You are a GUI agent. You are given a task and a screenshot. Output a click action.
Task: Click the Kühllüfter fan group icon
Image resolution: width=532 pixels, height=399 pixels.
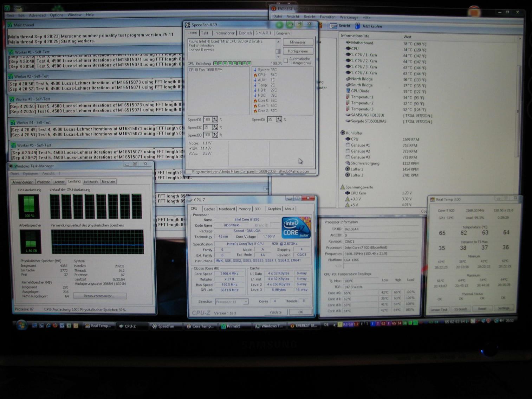(x=343, y=133)
